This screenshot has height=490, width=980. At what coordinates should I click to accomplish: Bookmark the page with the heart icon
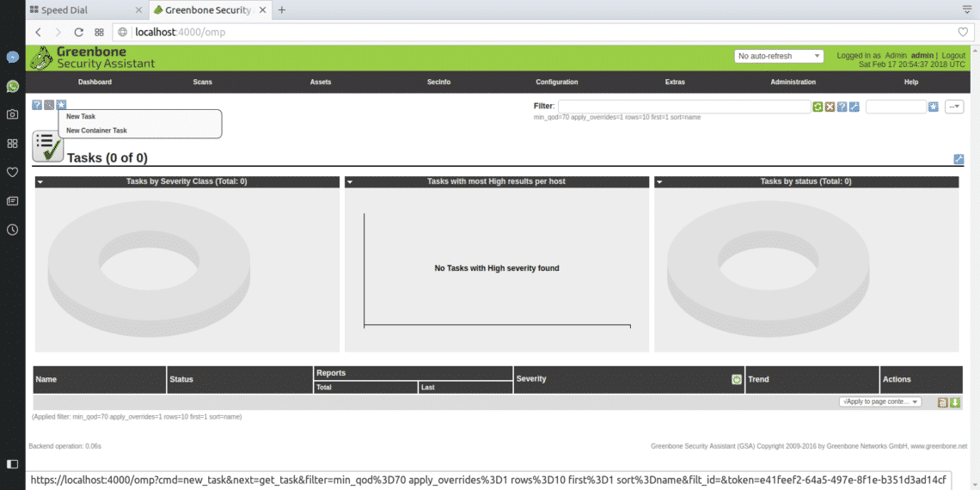[x=963, y=33]
